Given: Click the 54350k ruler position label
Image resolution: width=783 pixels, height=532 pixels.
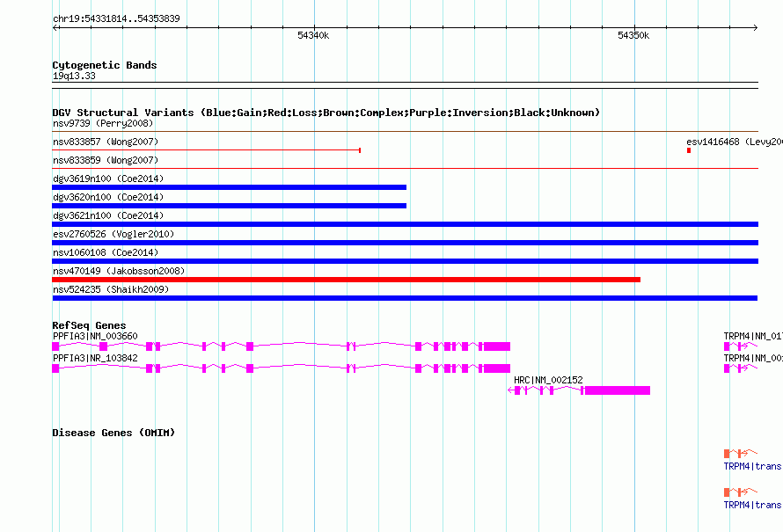Looking at the screenshot, I should [633, 35].
